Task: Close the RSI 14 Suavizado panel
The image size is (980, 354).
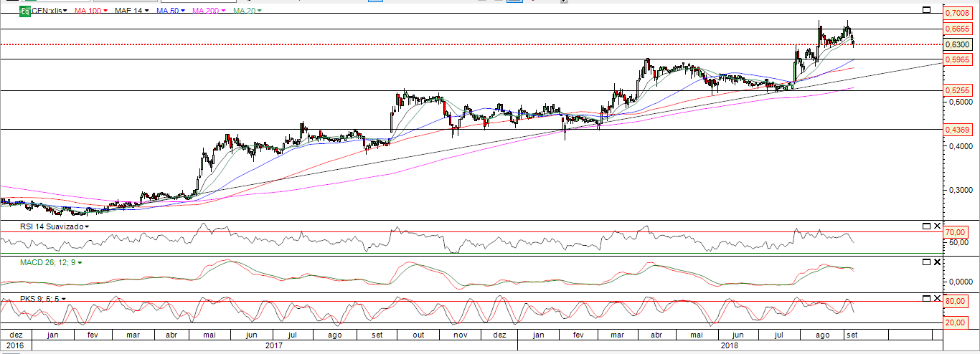Action: pos(937,226)
